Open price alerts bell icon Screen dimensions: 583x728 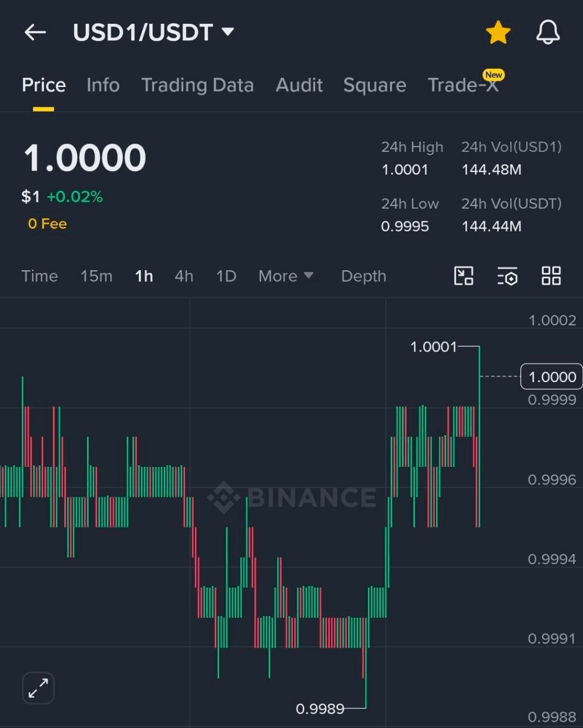[x=548, y=32]
